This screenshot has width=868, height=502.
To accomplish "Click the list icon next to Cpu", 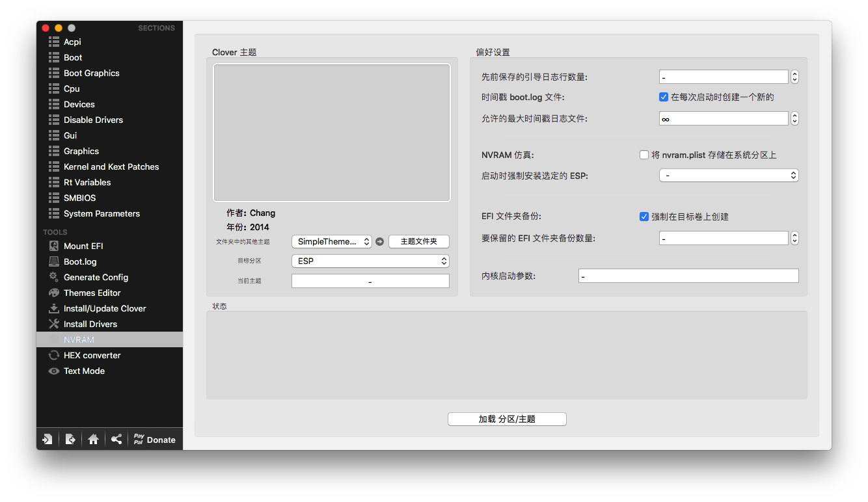I will tap(54, 88).
